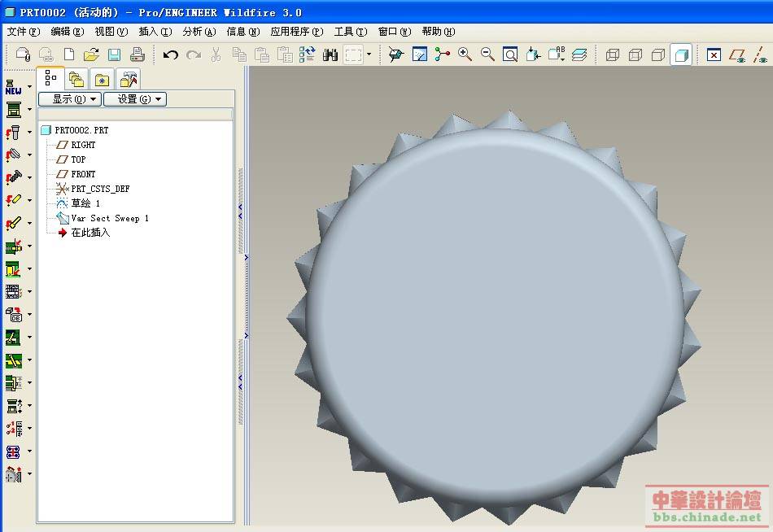Open the Find tool binoculars icon
The width and height of the screenshot is (773, 532).
[x=330, y=55]
